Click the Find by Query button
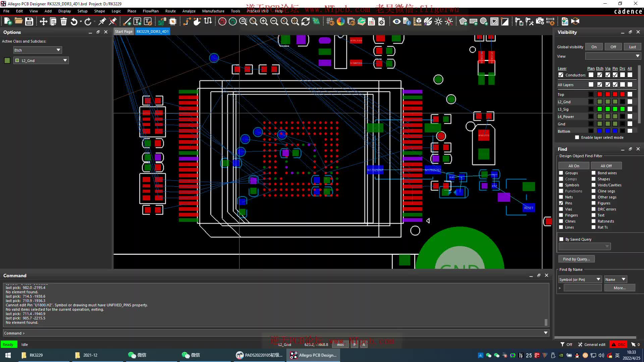This screenshot has height=362, width=644. [576, 259]
